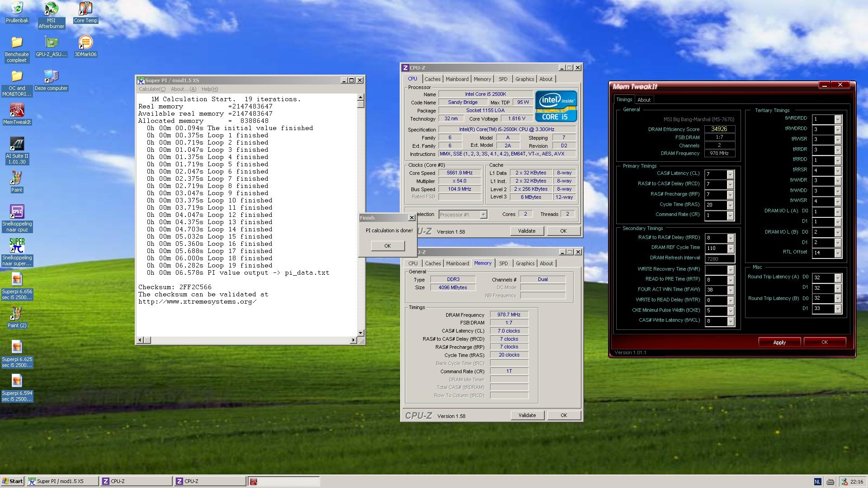Screen dimensions: 868x488
Task: Open the OC and MONITORI folder
Action: tap(17, 83)
